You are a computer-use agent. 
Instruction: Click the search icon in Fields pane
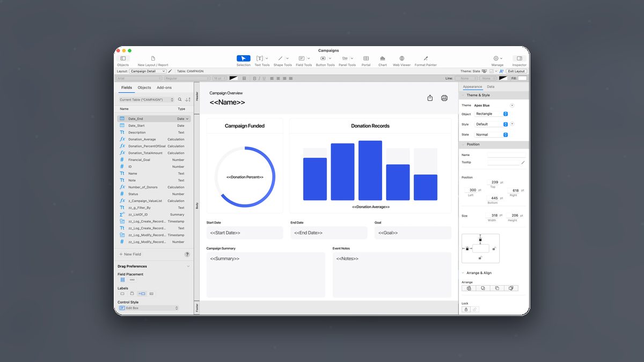(180, 100)
